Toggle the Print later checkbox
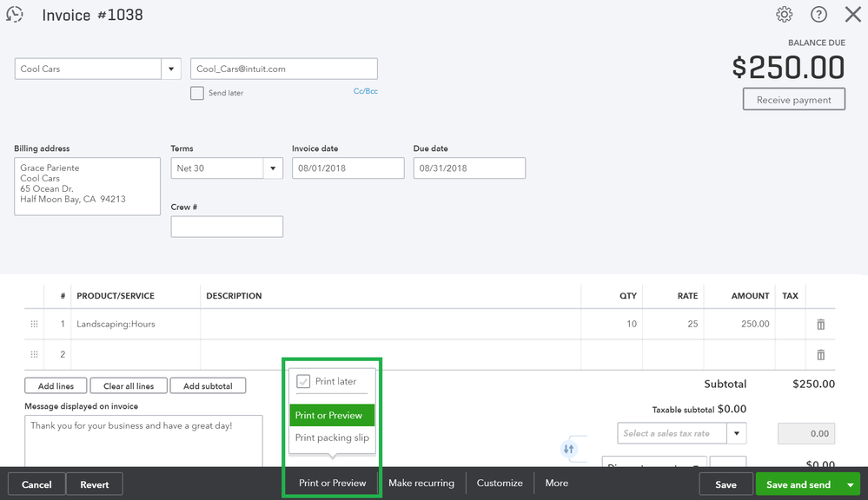This screenshot has height=500, width=868. [x=303, y=382]
